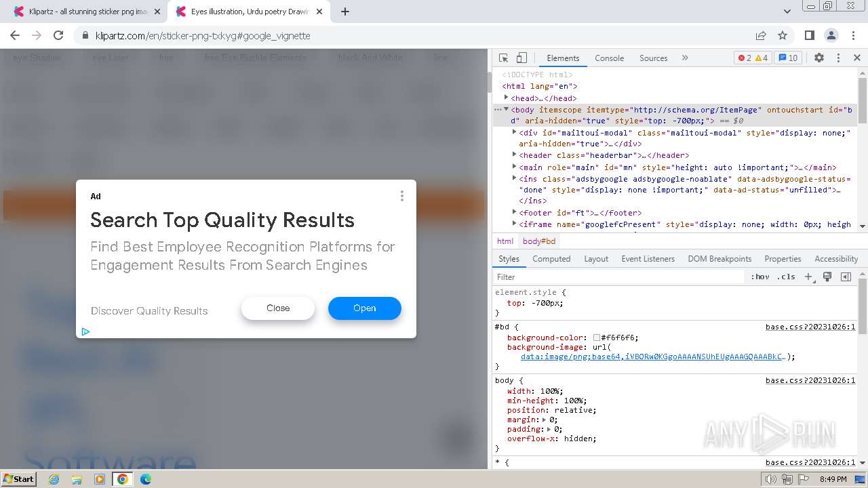Toggle the :hov element state button
Image resolution: width=868 pixels, height=488 pixels.
click(x=760, y=277)
